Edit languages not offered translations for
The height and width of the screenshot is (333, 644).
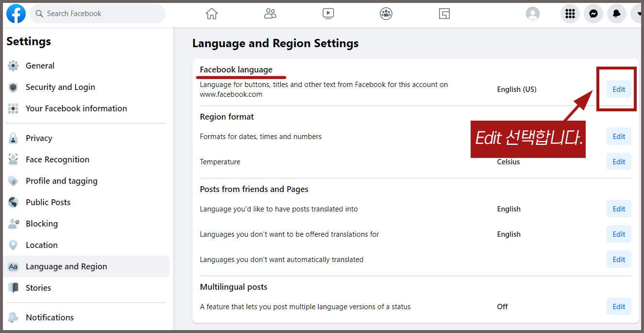point(619,234)
